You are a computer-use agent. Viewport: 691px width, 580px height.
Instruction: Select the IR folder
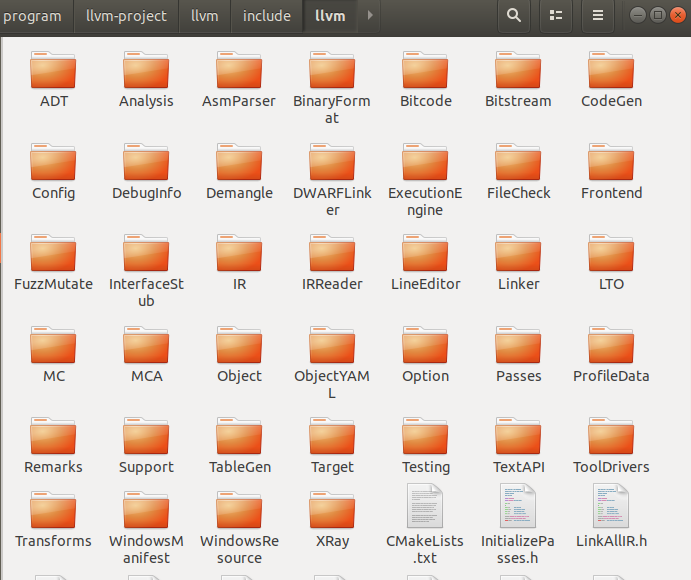tap(239, 263)
